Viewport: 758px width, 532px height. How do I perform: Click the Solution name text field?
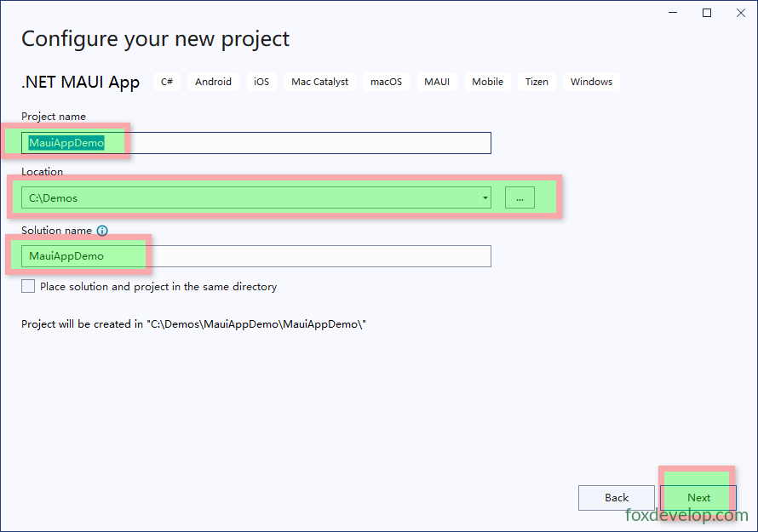pos(256,256)
